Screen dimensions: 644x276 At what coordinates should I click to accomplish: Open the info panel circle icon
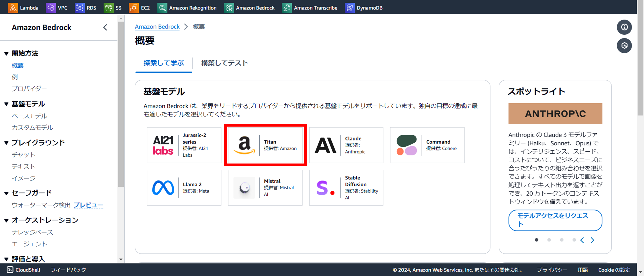tap(624, 27)
